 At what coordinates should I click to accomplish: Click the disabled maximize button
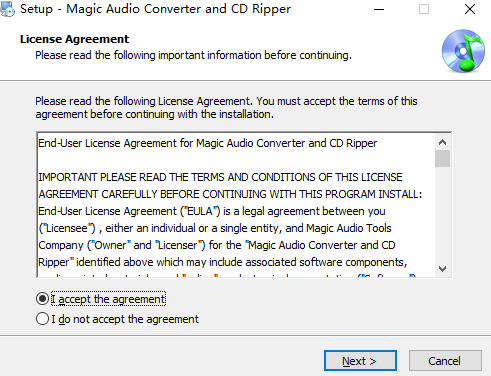point(424,9)
